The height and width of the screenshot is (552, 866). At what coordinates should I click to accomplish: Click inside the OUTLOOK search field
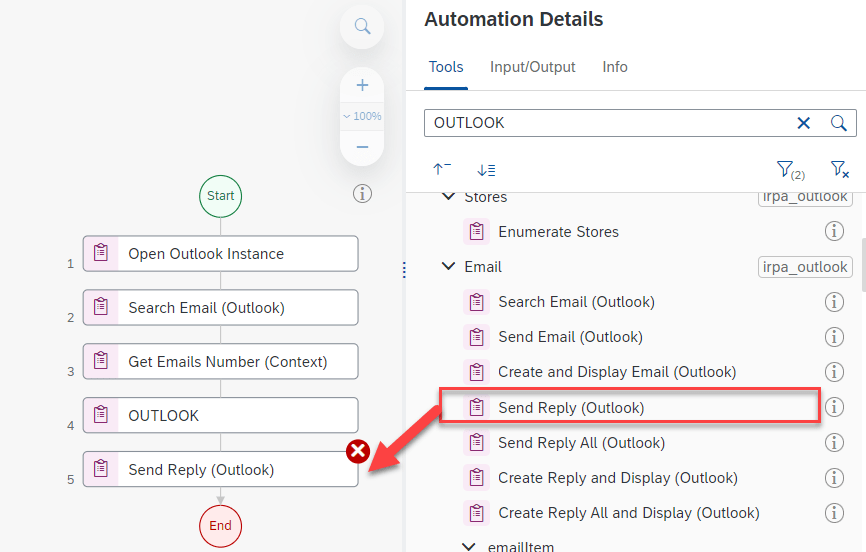[600, 123]
